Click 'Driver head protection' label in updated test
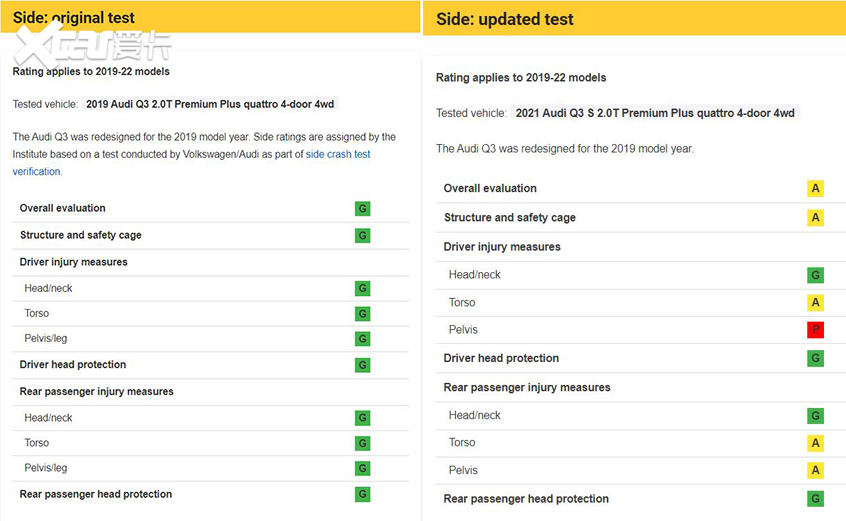The height and width of the screenshot is (521, 846). pos(501,358)
